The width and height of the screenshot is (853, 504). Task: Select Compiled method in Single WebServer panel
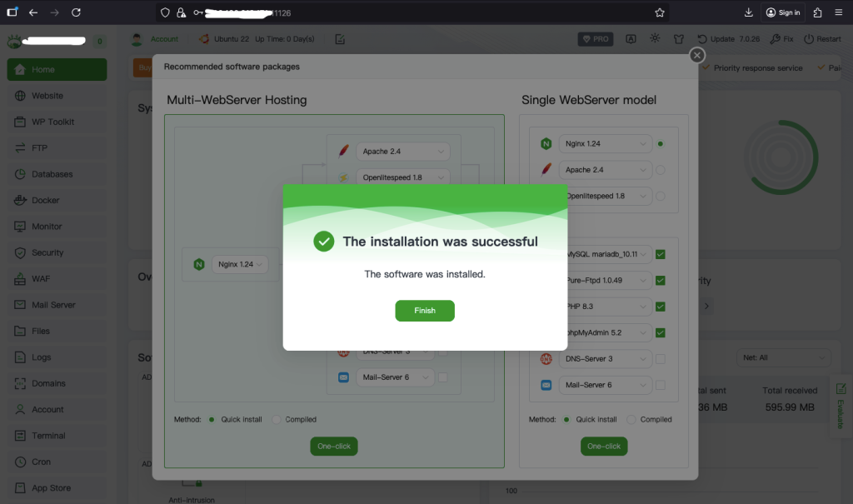[x=631, y=419]
